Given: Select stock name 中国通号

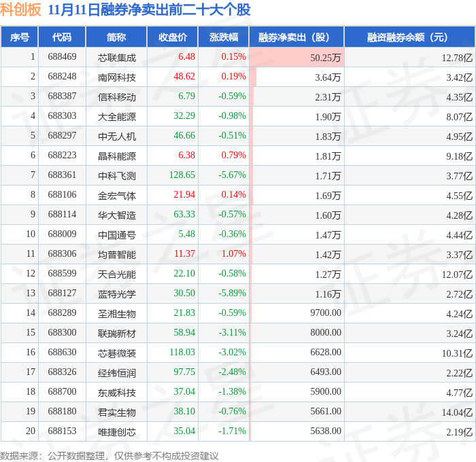Looking at the screenshot, I should coord(116,235).
